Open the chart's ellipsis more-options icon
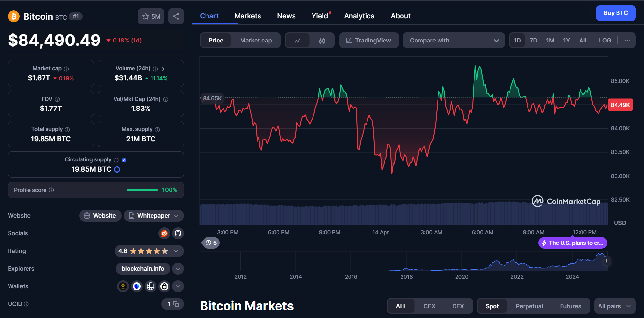The width and height of the screenshot is (644, 318). [627, 40]
